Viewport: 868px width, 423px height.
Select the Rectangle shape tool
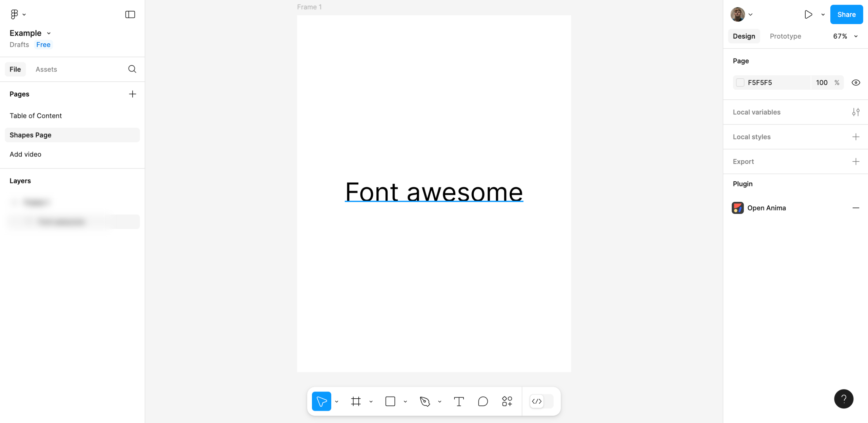point(390,401)
